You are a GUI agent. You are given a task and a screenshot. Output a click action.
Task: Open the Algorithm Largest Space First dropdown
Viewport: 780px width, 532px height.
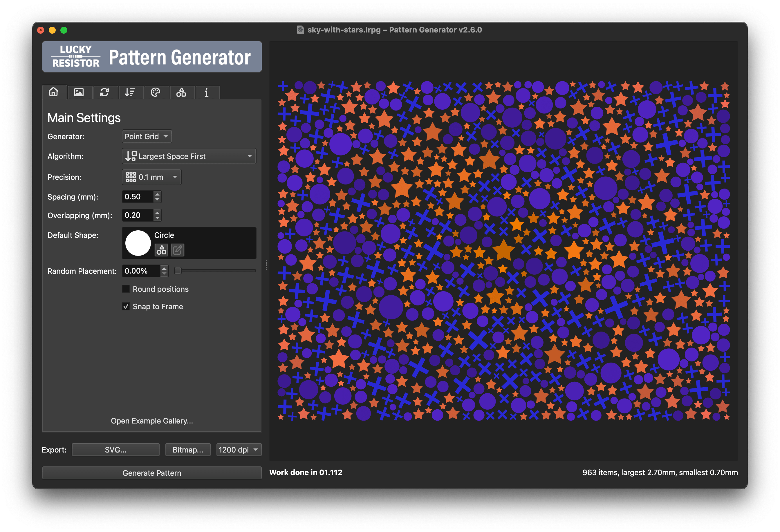[x=189, y=156]
